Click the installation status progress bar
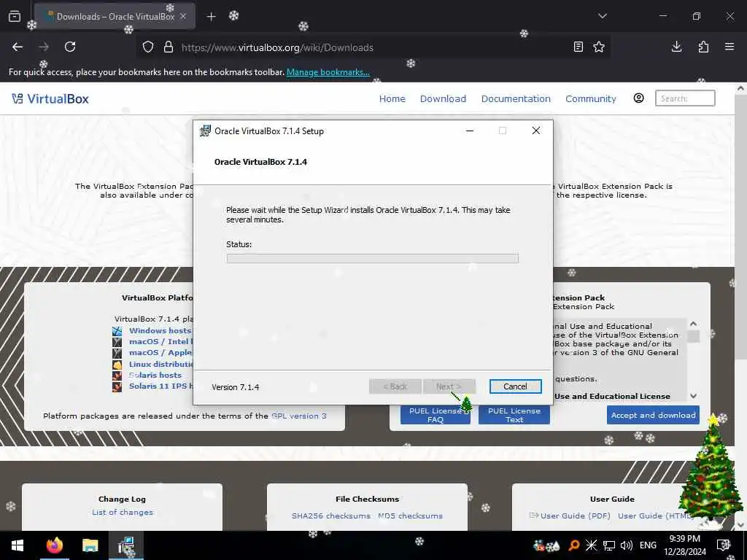The image size is (747, 560). pyautogui.click(x=372, y=259)
